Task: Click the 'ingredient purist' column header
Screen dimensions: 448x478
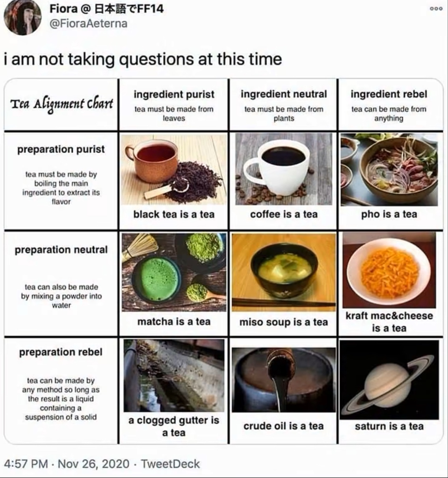Action: tap(174, 94)
